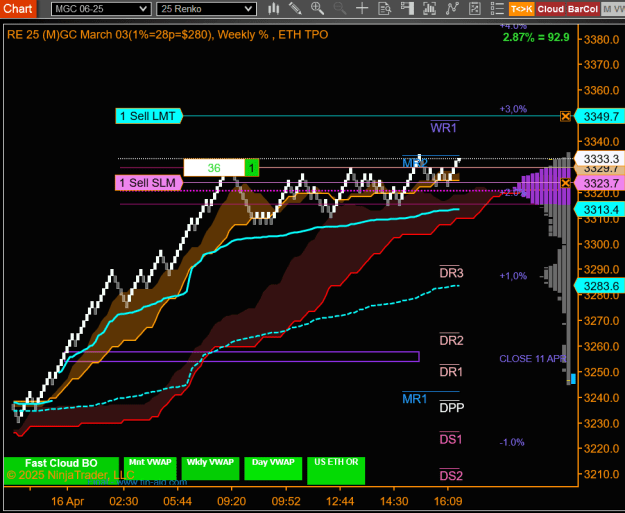Toggle the Cloud button
This screenshot has width=625, height=513.
pyautogui.click(x=550, y=9)
